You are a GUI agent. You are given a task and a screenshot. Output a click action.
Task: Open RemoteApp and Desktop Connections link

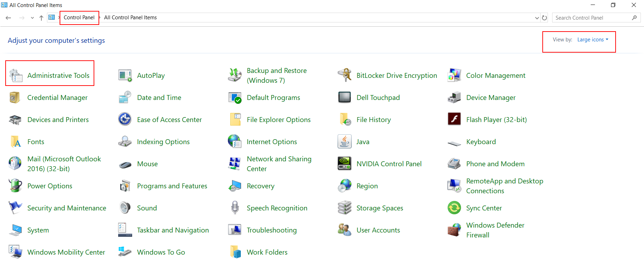tap(504, 186)
